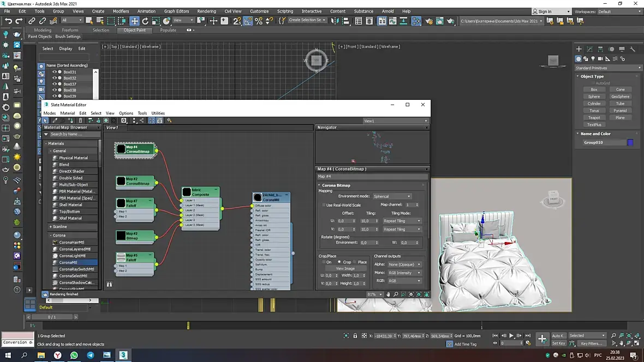Open the Environment mode Spherical dropdown
Viewport: 644px width, 362px height.
point(392,196)
